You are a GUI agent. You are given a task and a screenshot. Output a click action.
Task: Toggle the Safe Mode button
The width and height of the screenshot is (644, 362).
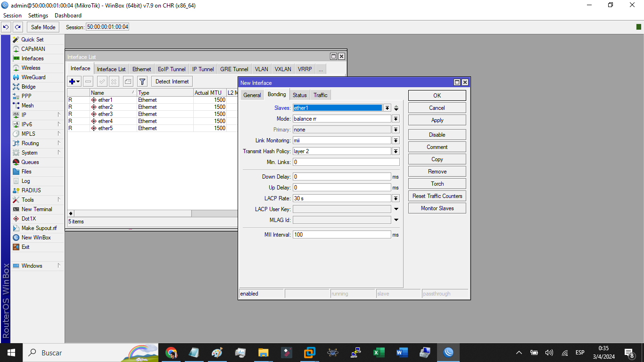click(43, 27)
